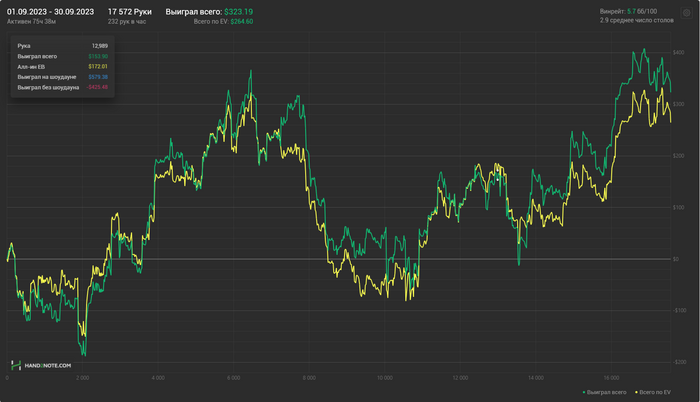The height and width of the screenshot is (402, 700).
Task: Click the 10 000 hands x-axis label
Action: click(385, 378)
